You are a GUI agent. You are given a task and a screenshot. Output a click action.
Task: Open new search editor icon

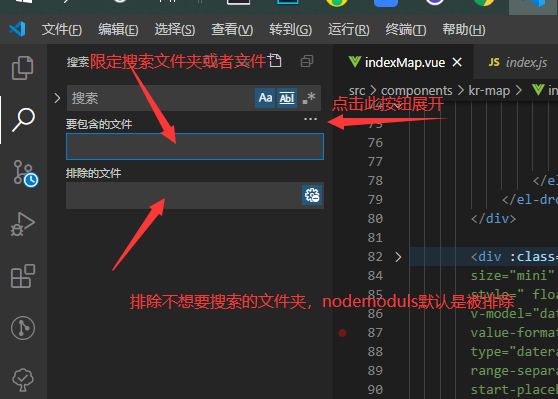coord(275,61)
